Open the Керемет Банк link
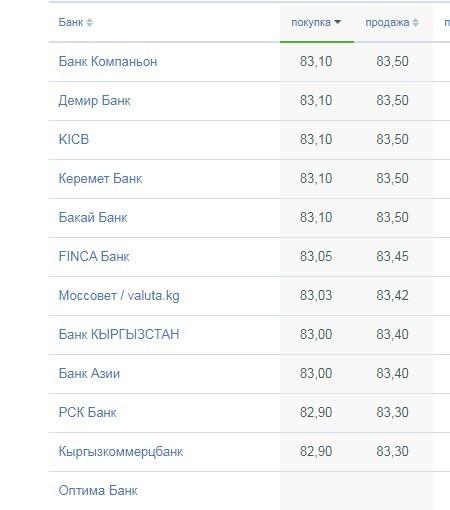The height and width of the screenshot is (510, 450). point(100,179)
